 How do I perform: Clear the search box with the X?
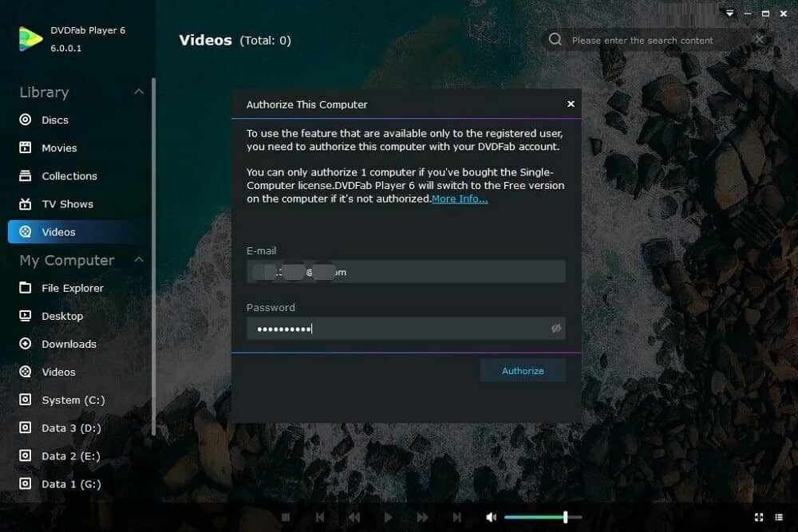tap(760, 39)
